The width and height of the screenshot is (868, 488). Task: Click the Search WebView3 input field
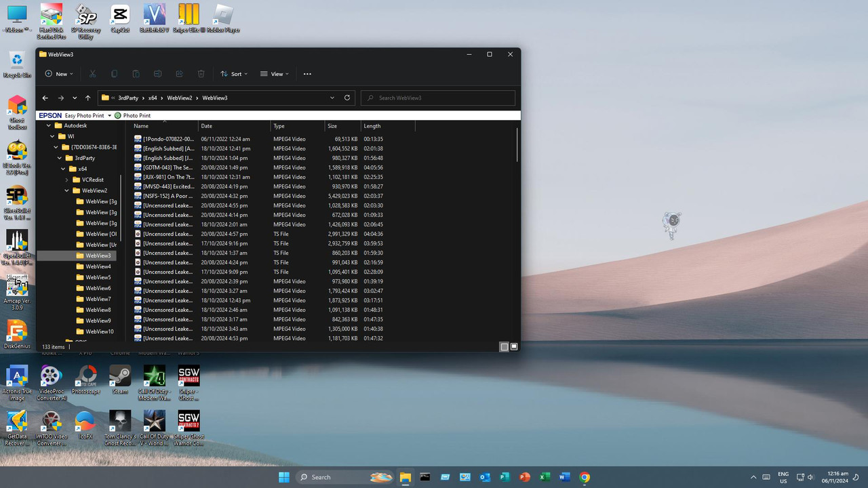438,98
